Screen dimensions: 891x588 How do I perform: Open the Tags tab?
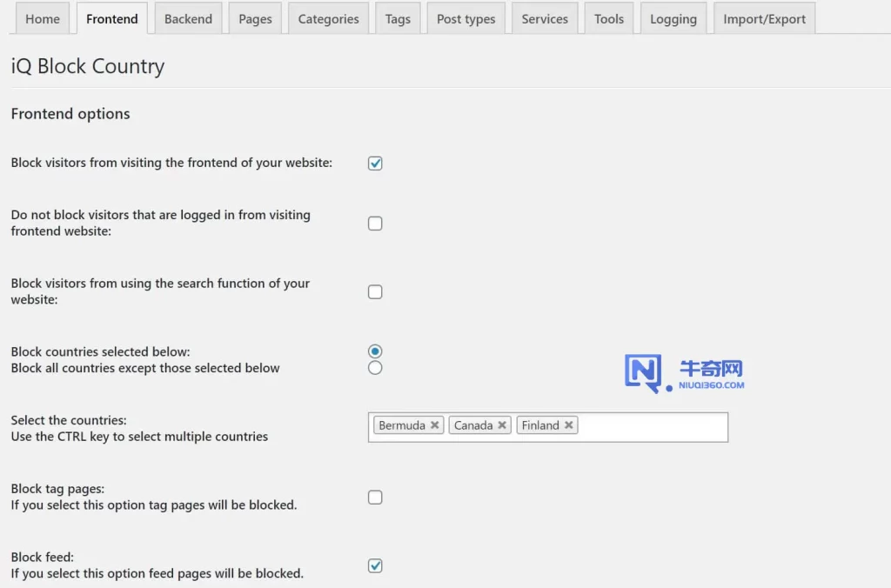(398, 17)
